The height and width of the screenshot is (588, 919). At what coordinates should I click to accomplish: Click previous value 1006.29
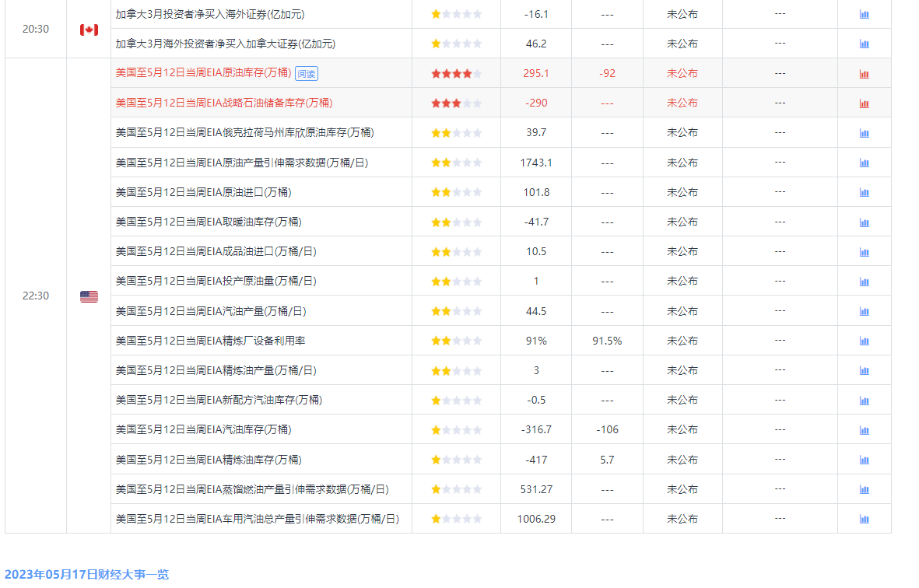click(x=536, y=519)
